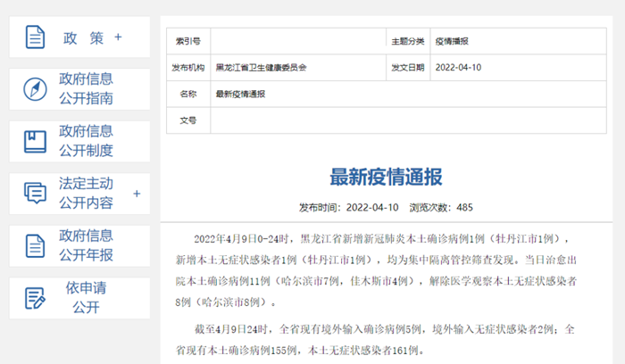Click the chat bubble icon for 法定主动公开内容
The image size is (625, 364).
click(35, 194)
